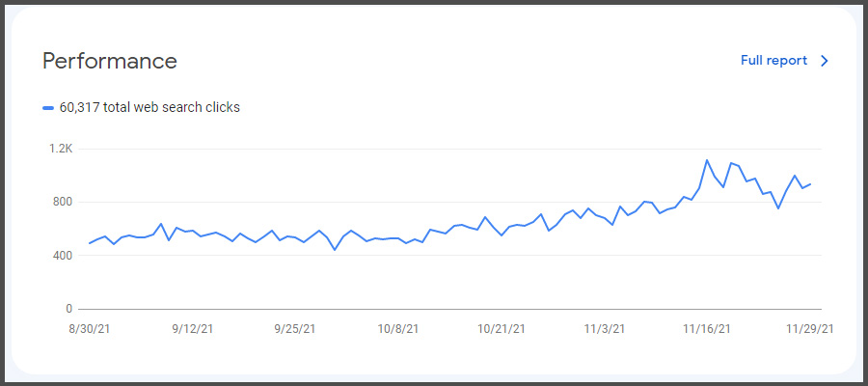Click the chevron arrow beside Full report
Viewport: 868px width, 386px height.
point(825,61)
